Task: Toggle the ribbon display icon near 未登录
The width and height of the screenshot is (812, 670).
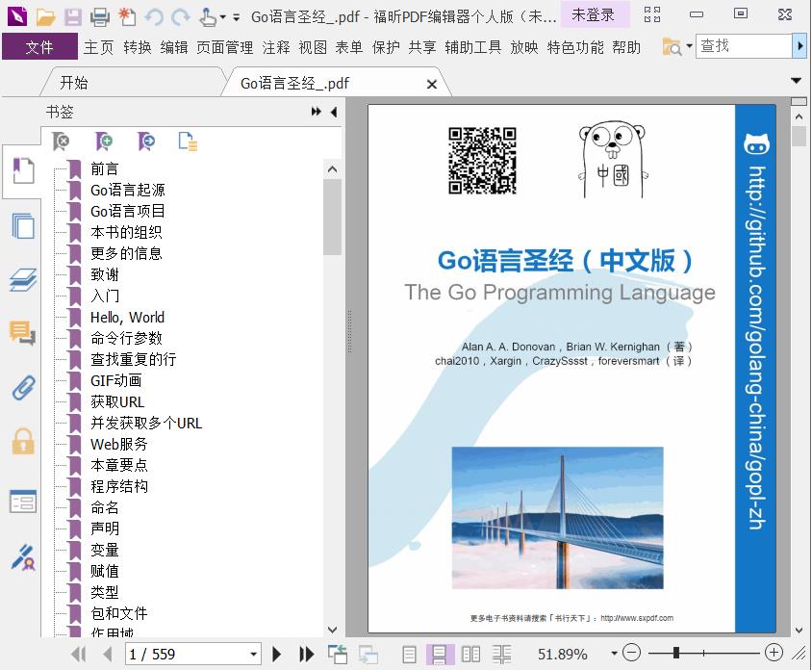Action: click(x=652, y=14)
